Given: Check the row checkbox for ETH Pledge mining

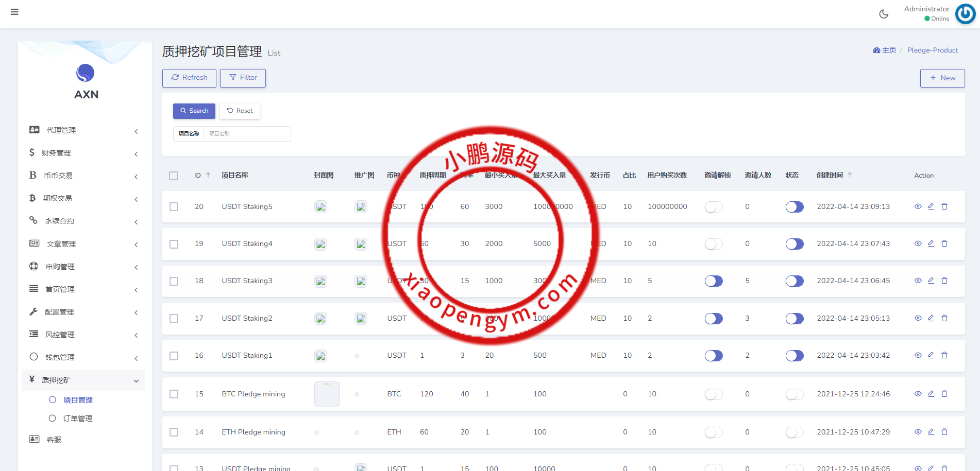Looking at the screenshot, I should (174, 432).
